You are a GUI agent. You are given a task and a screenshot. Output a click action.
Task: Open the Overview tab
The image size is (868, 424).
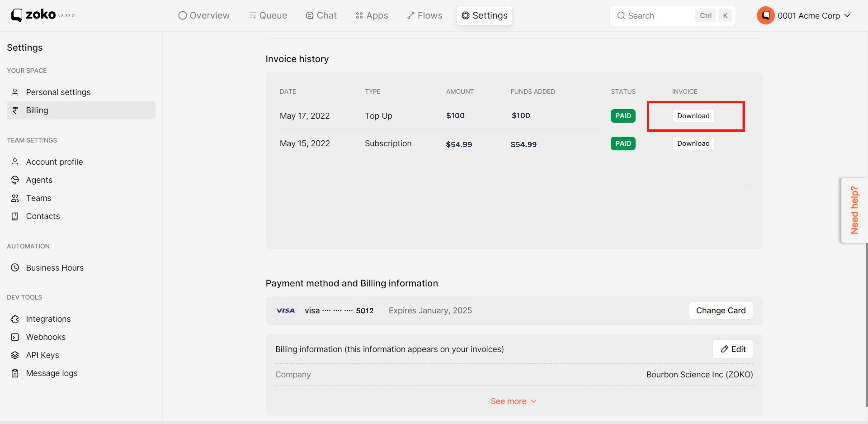pyautogui.click(x=204, y=16)
